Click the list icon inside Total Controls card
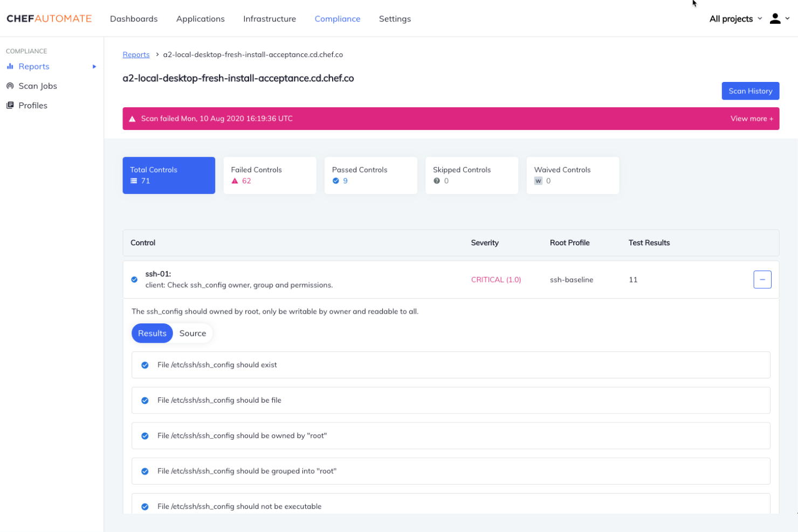 (x=135, y=181)
